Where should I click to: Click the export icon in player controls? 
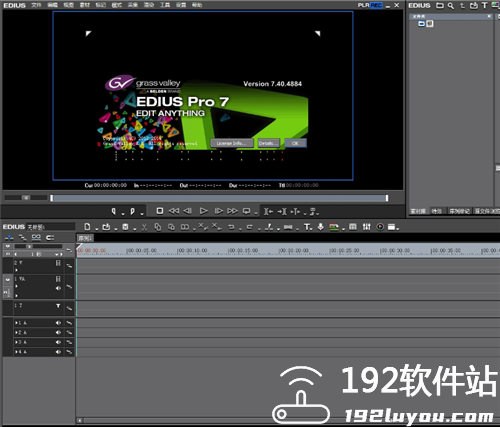pos(313,211)
